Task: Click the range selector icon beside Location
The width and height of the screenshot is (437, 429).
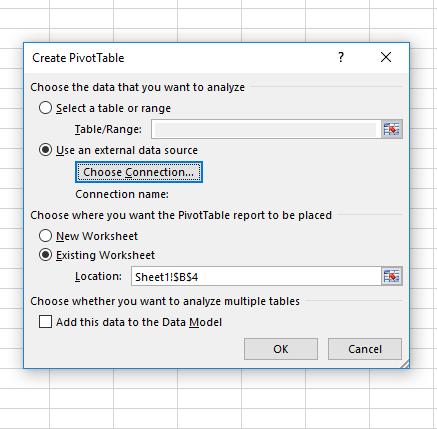Action: [392, 276]
